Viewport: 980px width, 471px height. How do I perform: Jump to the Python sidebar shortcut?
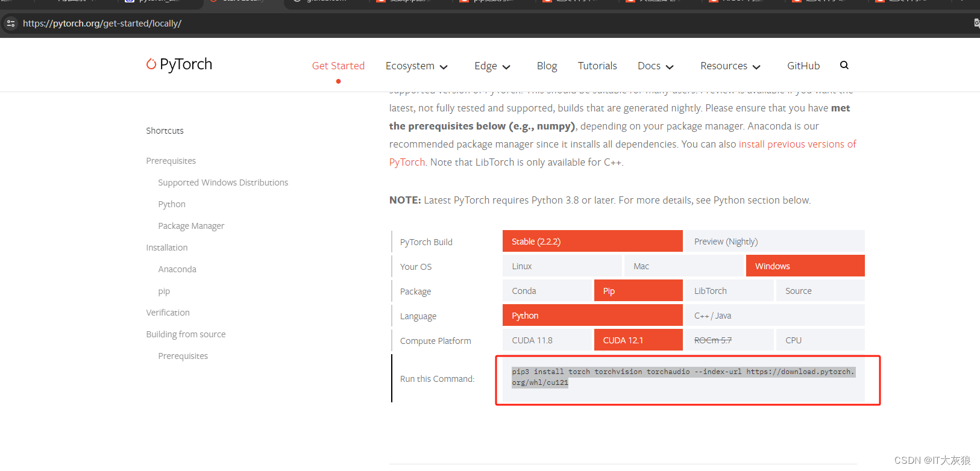(x=172, y=204)
